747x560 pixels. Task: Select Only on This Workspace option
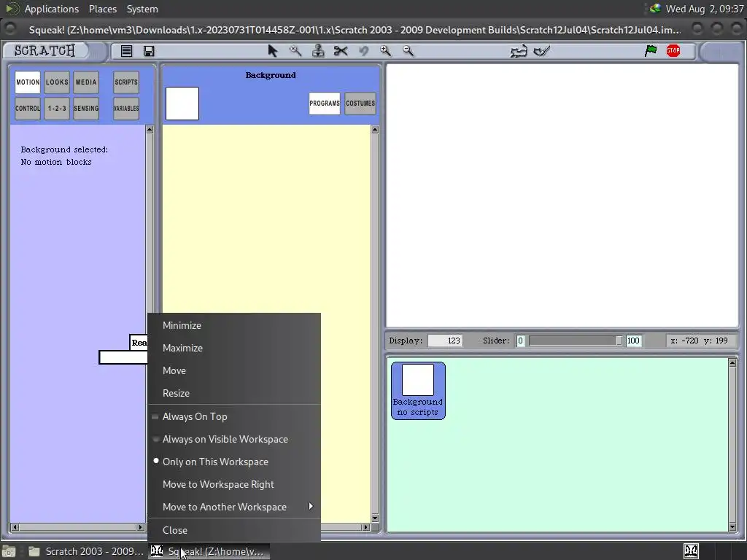coord(234,462)
